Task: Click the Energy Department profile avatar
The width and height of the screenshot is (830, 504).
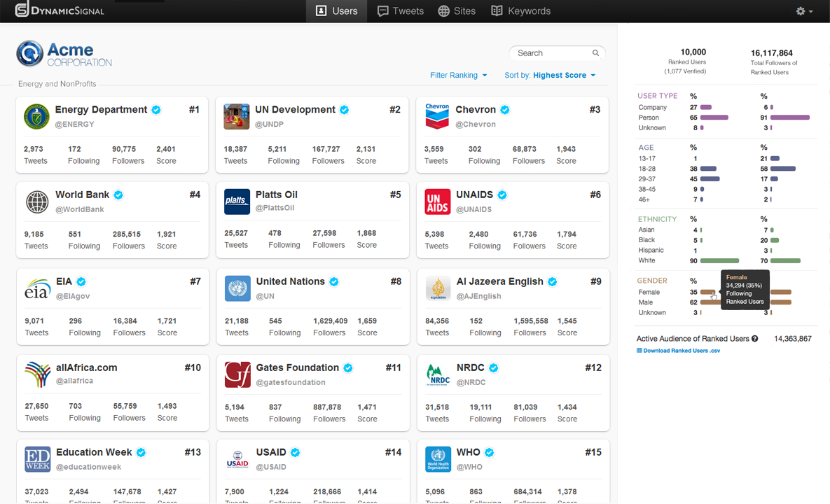Action: click(36, 117)
